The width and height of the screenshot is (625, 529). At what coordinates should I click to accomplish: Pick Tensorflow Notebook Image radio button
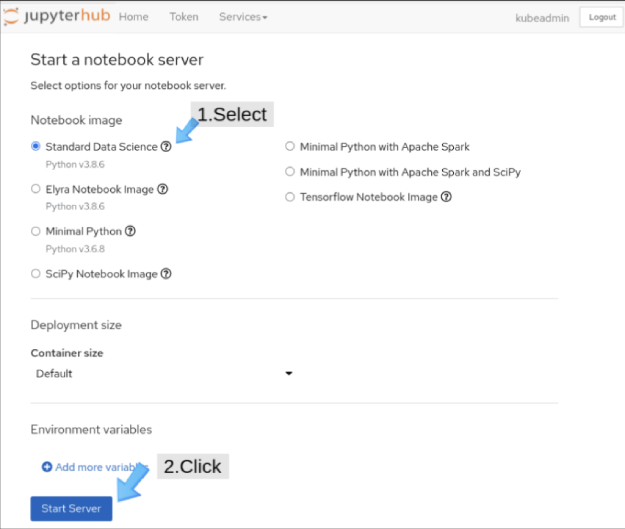click(290, 197)
